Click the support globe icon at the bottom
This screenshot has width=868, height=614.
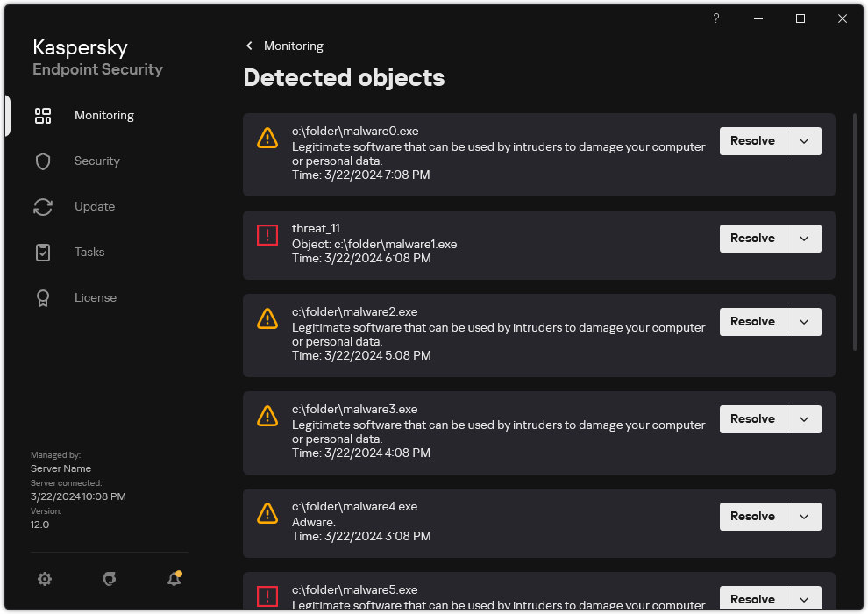click(x=109, y=579)
